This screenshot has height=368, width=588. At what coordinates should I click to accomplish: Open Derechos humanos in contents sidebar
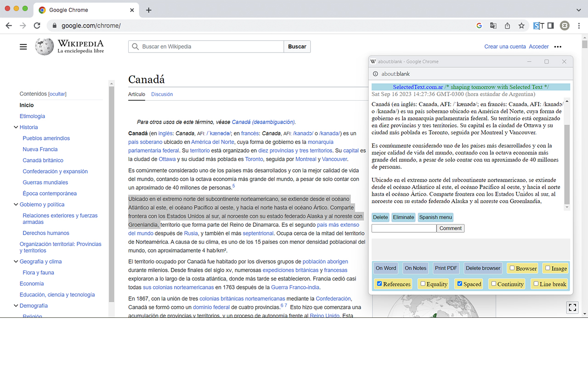46,233
